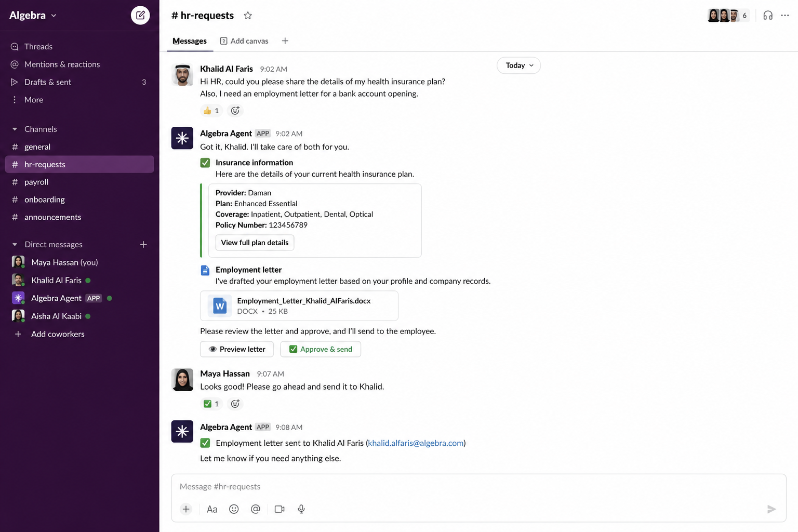Click the Employment letter document icon
Viewport: 798px width, 532px height.
pyautogui.click(x=205, y=270)
